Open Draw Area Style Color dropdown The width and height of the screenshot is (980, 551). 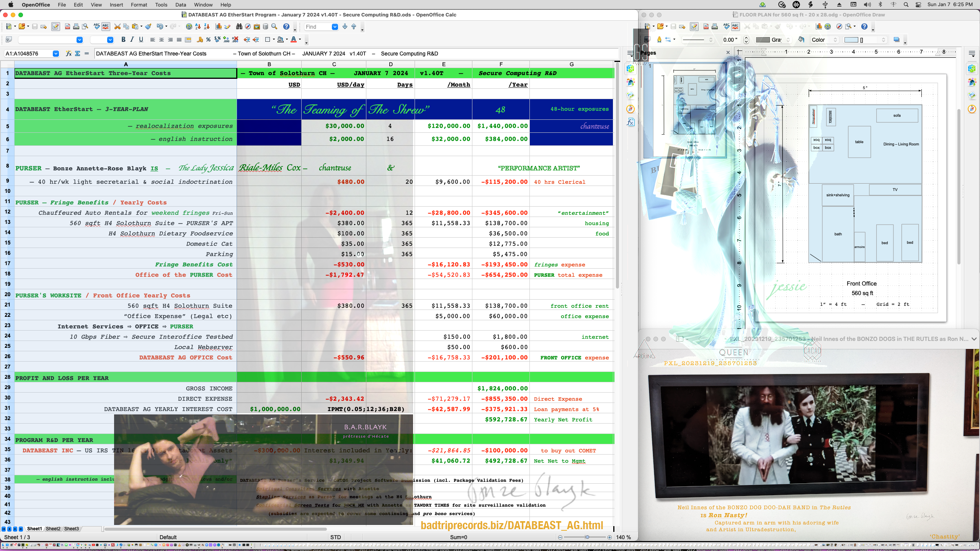(825, 40)
